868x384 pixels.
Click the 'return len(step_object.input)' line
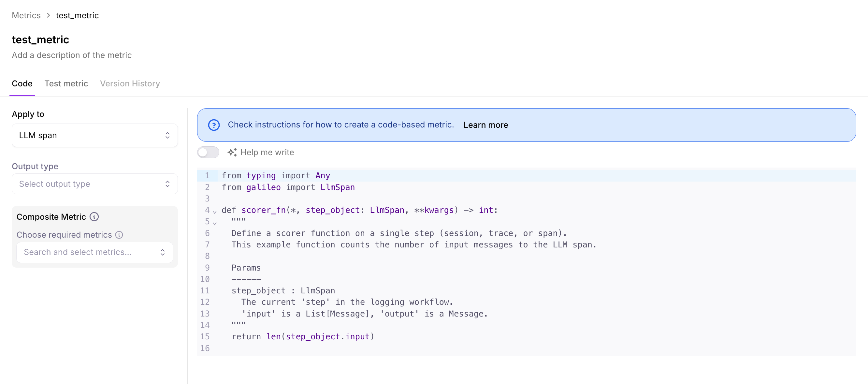click(303, 336)
